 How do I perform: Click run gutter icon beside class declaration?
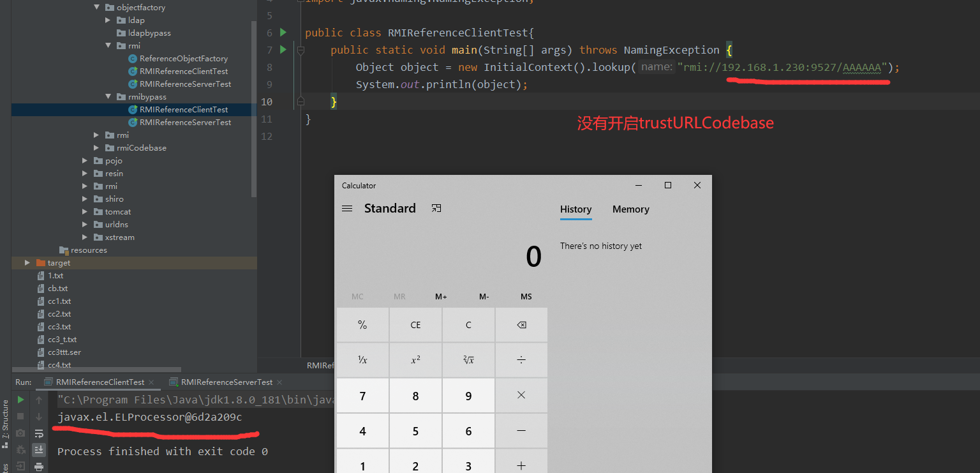[283, 33]
